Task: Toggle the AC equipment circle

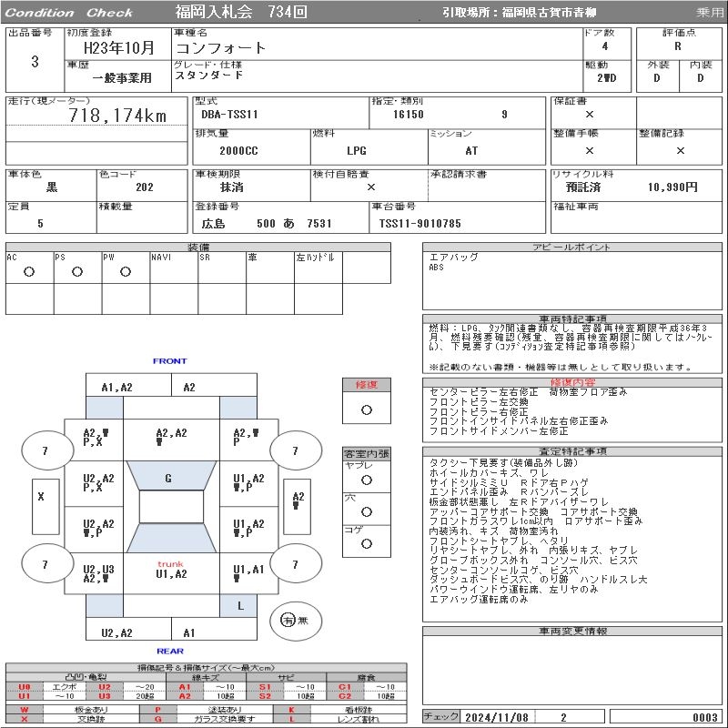Action: click(x=29, y=271)
